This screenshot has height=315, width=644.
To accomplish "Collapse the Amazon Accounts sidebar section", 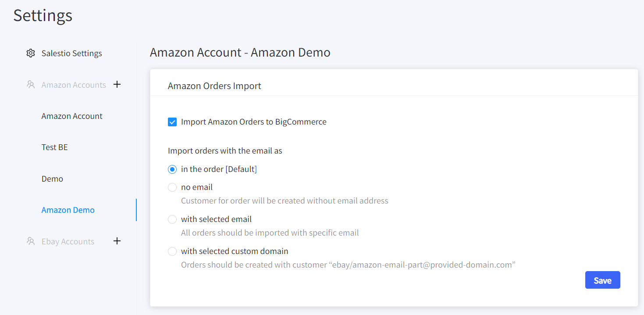I will [x=74, y=85].
